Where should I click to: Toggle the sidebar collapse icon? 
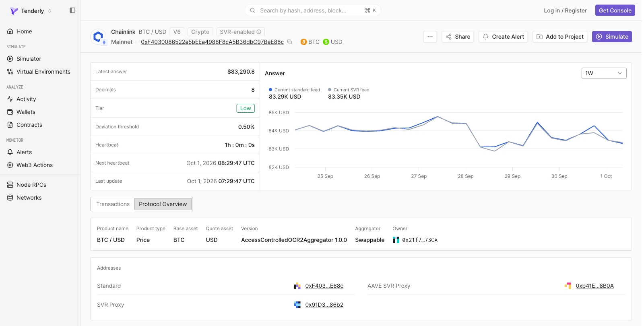pyautogui.click(x=72, y=10)
